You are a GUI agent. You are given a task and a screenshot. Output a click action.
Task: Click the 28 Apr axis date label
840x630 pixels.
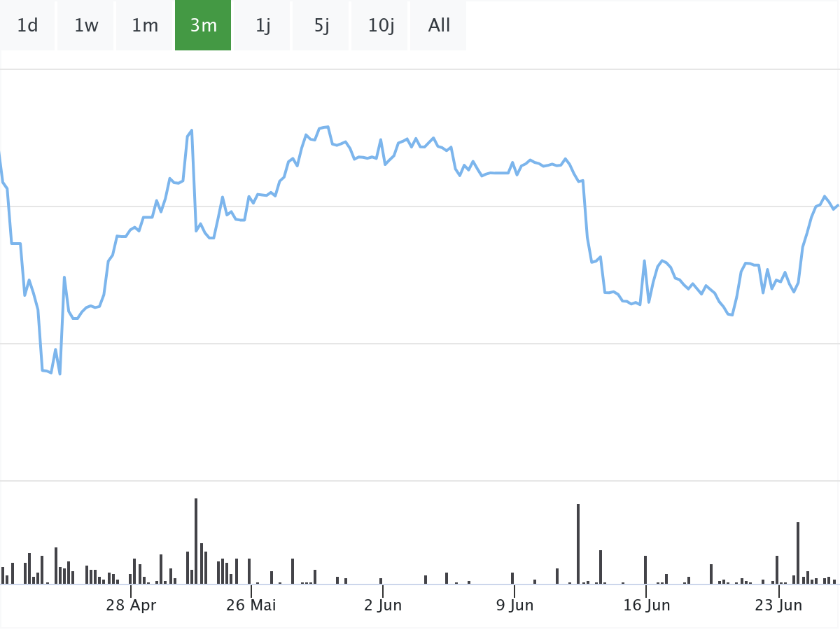click(x=131, y=605)
